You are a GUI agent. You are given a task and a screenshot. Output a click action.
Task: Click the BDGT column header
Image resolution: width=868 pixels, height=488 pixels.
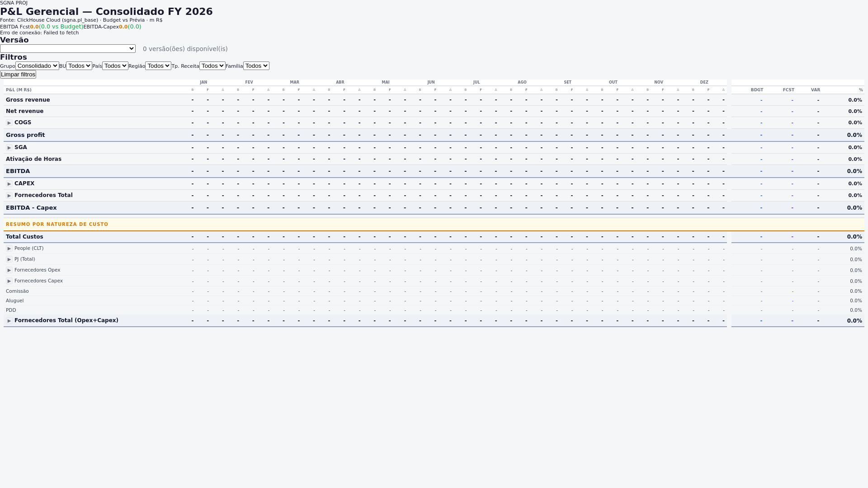click(757, 90)
